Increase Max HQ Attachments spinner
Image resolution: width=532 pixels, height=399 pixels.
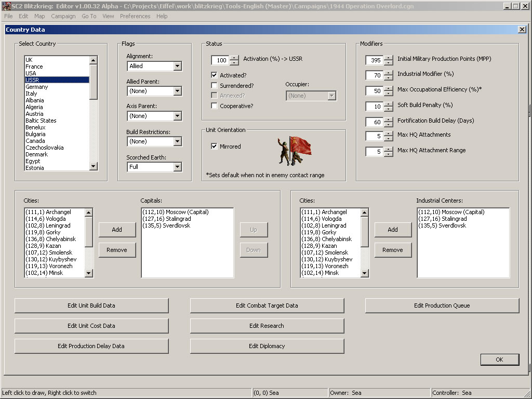[389, 134]
